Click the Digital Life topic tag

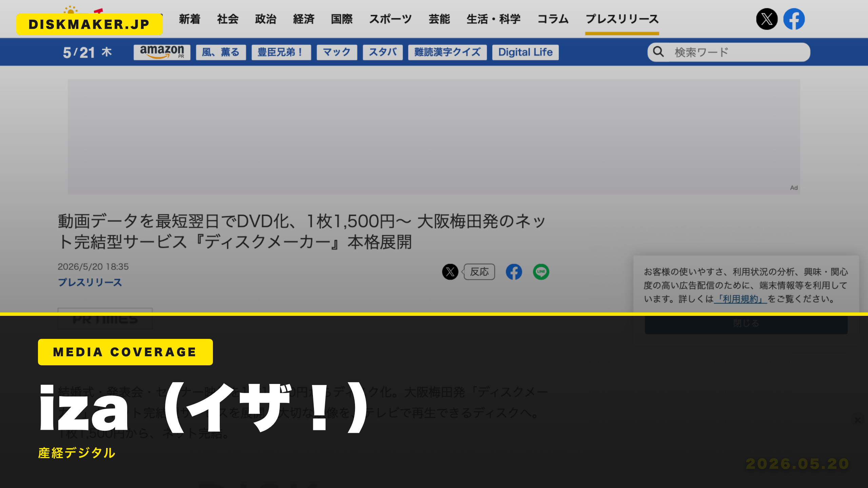(525, 52)
